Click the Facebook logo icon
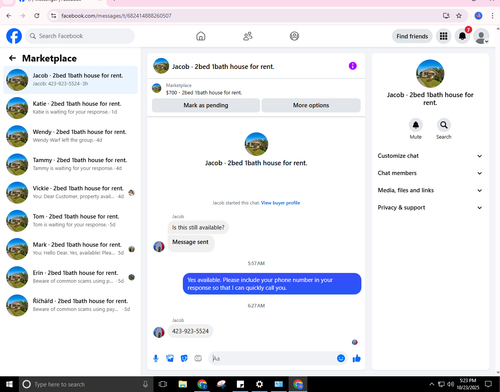This screenshot has width=500, height=392. pyautogui.click(x=14, y=36)
